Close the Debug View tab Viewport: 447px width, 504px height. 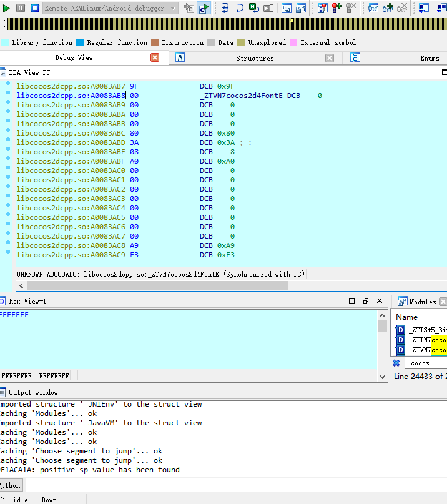[x=155, y=57]
